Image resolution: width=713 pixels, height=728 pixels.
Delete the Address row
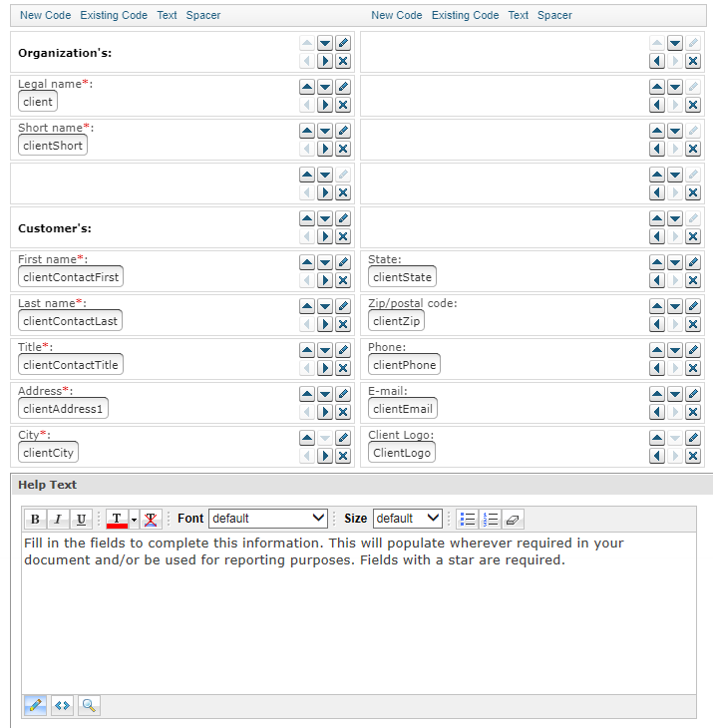(343, 412)
